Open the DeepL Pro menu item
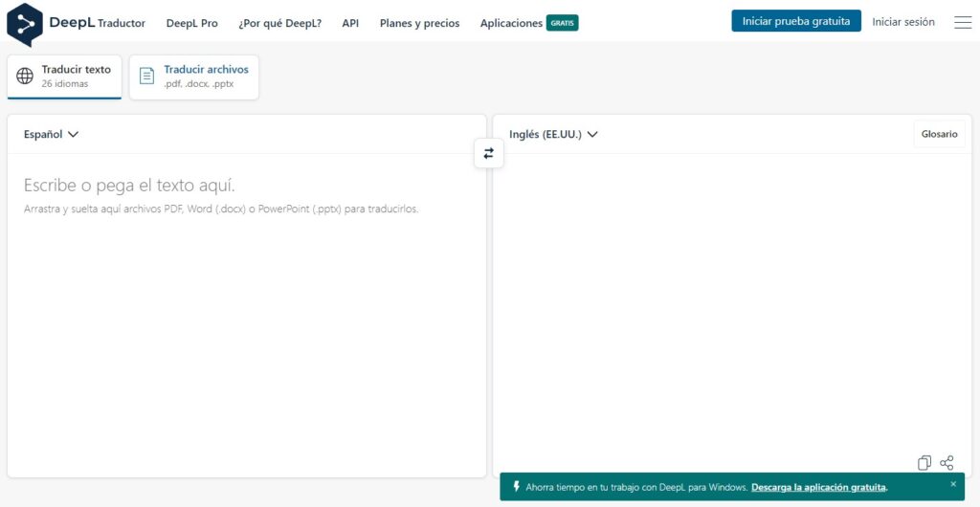The width and height of the screenshot is (980, 507). (x=191, y=23)
